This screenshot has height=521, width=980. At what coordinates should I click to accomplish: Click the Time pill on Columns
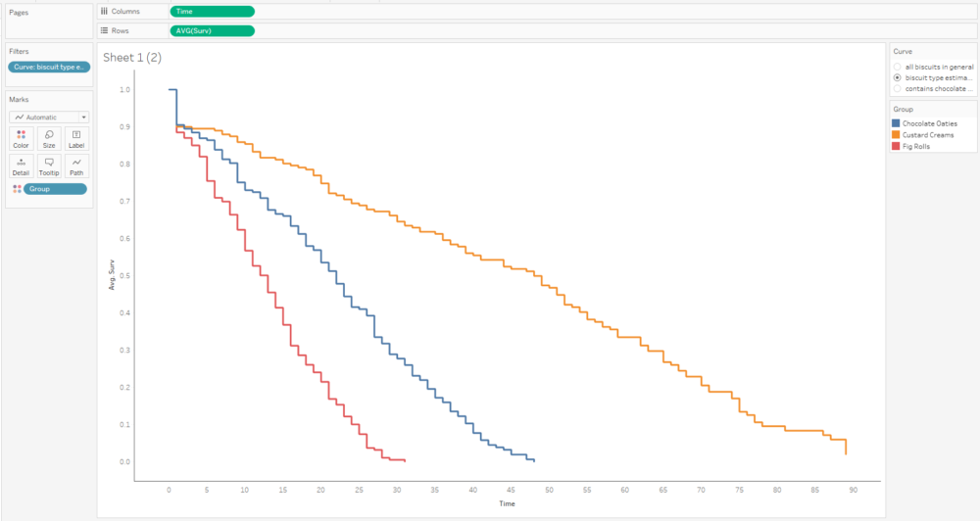click(212, 12)
